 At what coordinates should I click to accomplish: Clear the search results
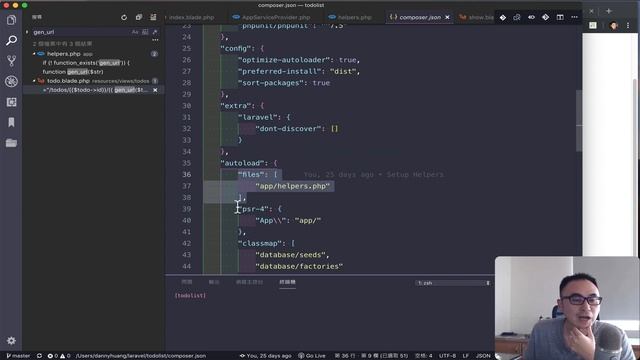coord(153,17)
